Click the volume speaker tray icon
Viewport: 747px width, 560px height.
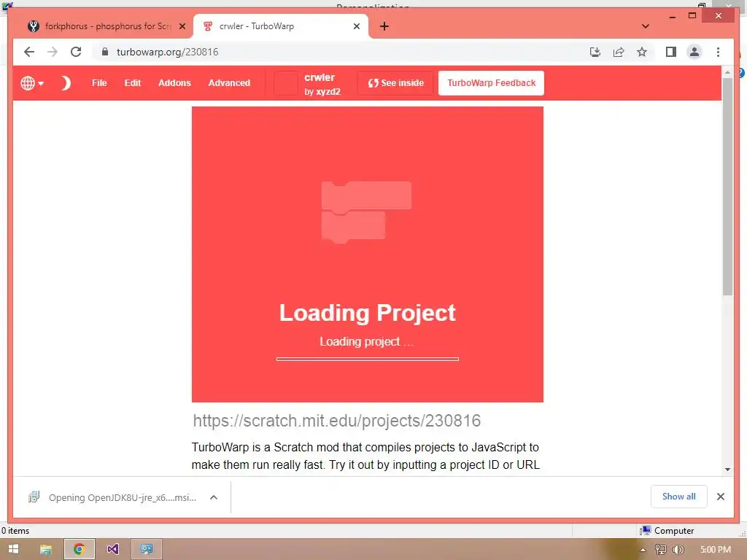678,550
